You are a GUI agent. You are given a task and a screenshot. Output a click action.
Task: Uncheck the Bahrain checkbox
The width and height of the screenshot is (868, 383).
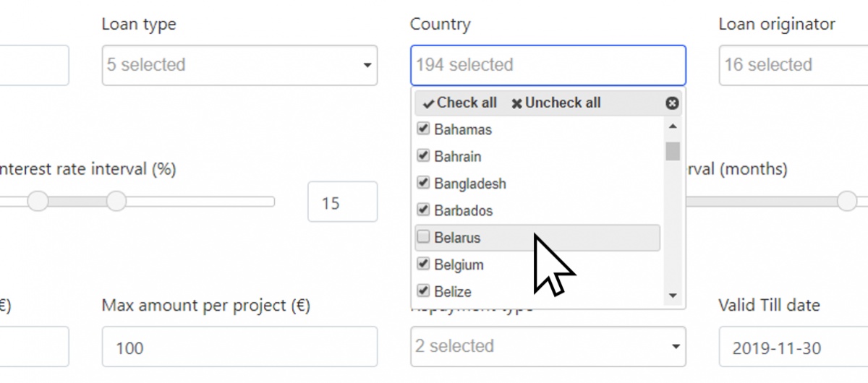pyautogui.click(x=424, y=156)
